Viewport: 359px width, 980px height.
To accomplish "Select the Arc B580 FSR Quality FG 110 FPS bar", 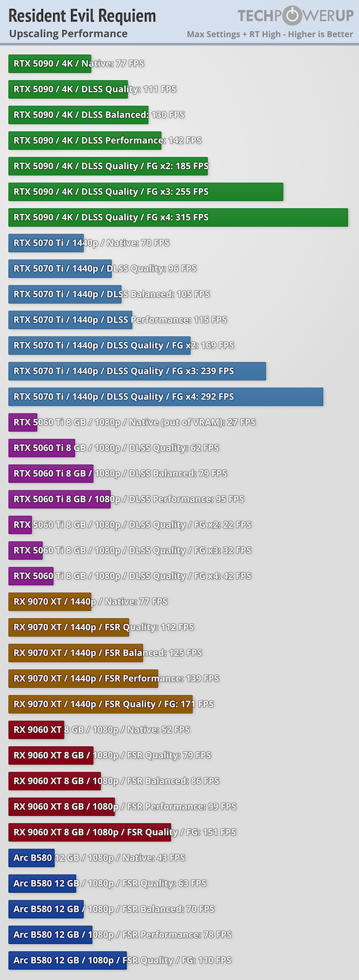I will click(68, 960).
